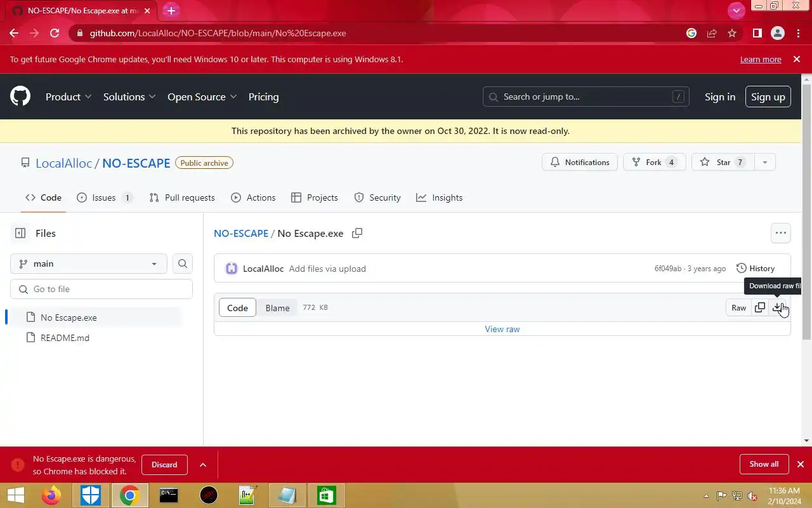Select No Escape.exe in file tree
The height and width of the screenshot is (508, 812).
(93, 317)
